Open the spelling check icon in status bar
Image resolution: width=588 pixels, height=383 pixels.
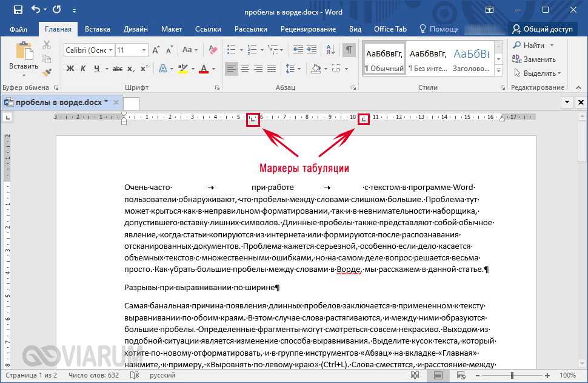click(135, 375)
